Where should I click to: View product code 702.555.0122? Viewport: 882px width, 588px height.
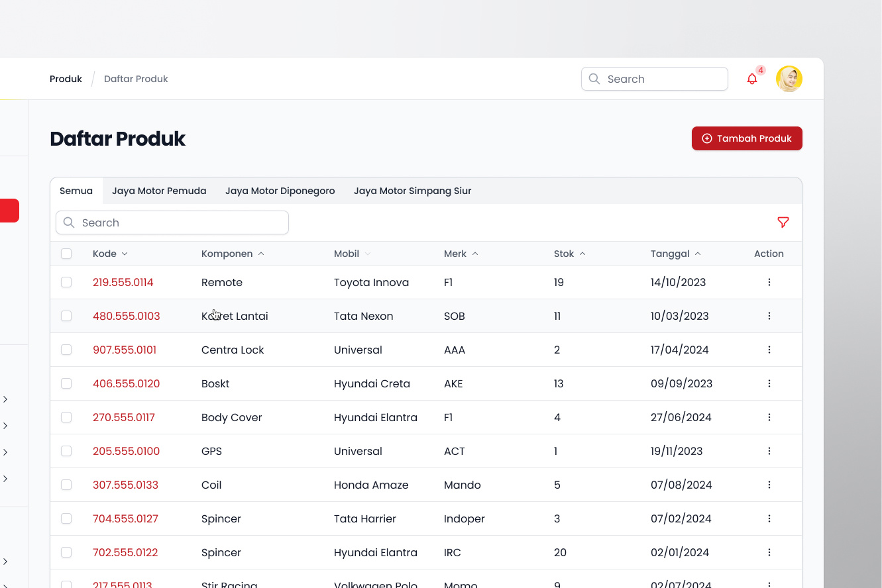tap(125, 552)
